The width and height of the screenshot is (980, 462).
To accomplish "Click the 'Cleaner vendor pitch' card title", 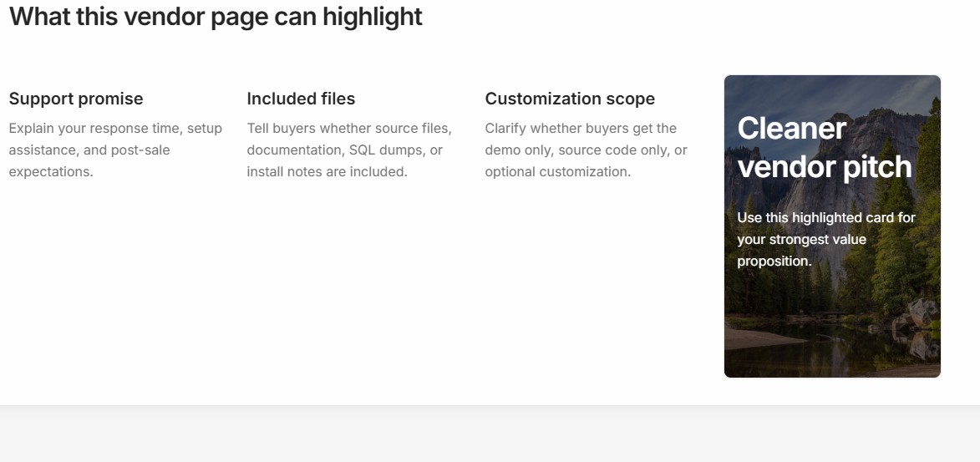I will coord(824,148).
